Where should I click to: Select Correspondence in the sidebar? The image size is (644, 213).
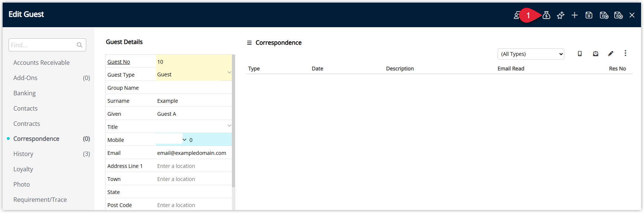point(36,139)
